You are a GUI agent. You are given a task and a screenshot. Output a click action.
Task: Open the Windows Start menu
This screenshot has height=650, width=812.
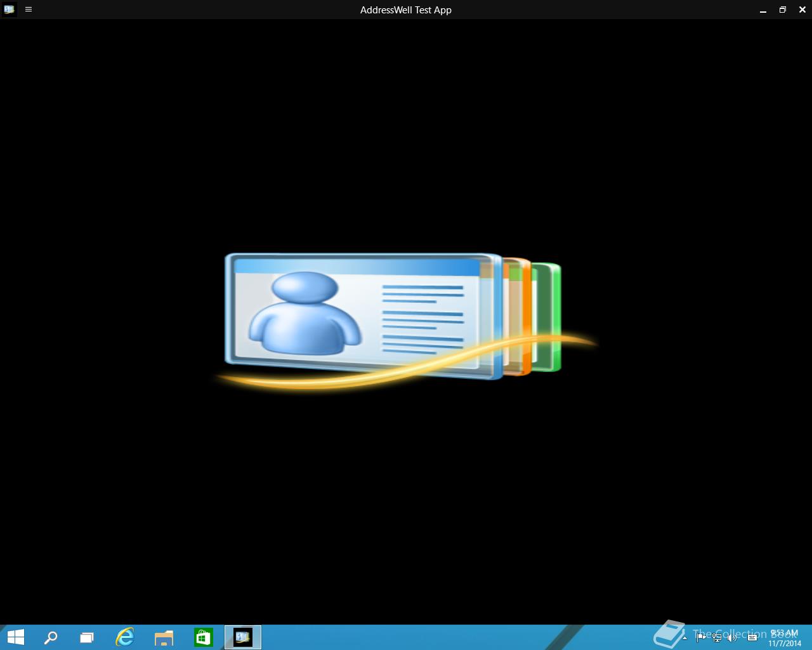pyautogui.click(x=15, y=637)
